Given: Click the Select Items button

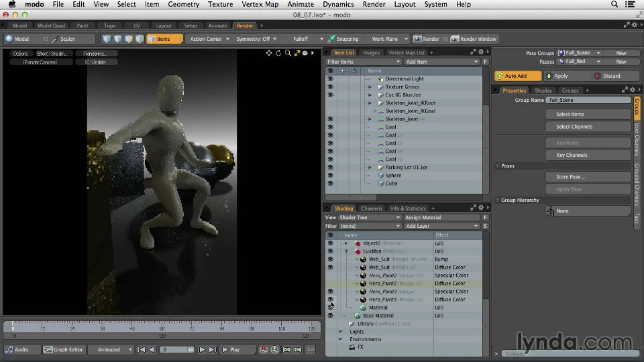Looking at the screenshot, I should 569,114.
